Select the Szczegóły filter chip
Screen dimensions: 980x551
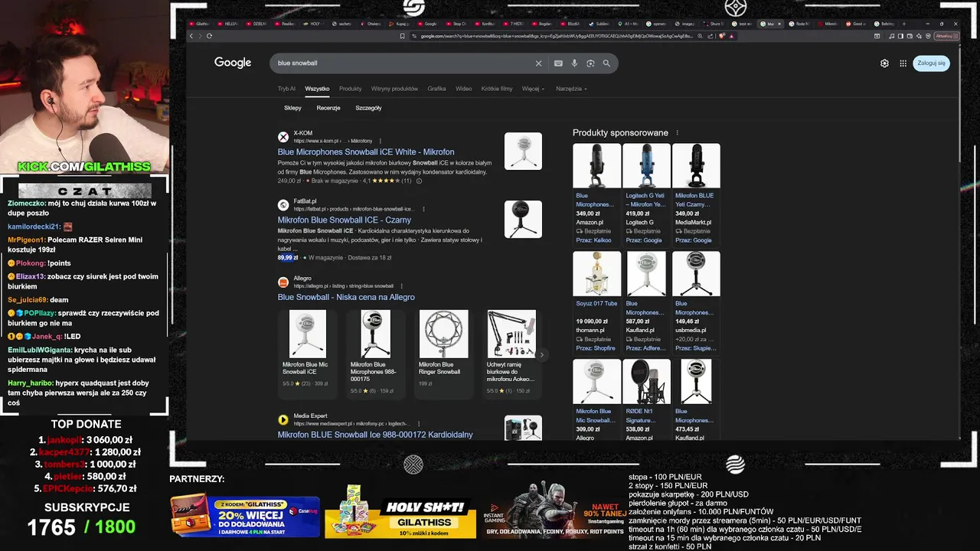point(368,108)
